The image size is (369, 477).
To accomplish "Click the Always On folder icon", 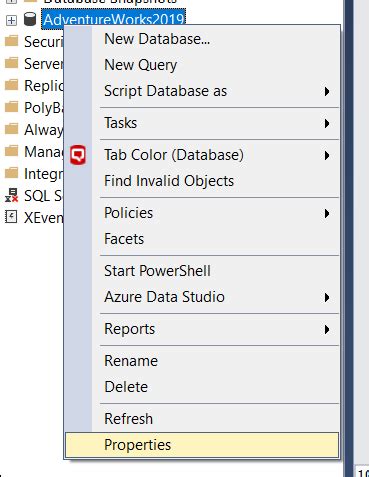I will [11, 129].
